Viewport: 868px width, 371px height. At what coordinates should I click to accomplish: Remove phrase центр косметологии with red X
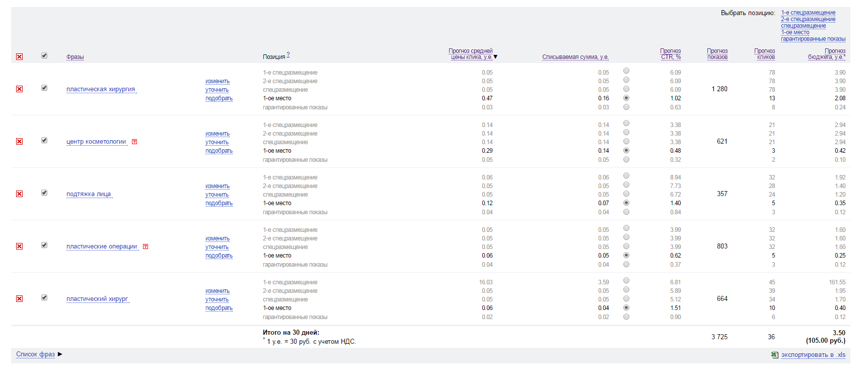coord(19,141)
